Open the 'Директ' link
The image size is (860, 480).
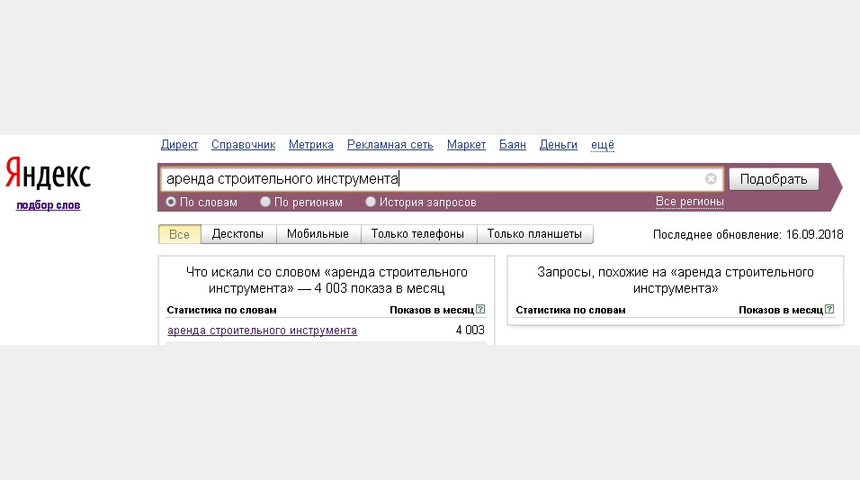(179, 145)
